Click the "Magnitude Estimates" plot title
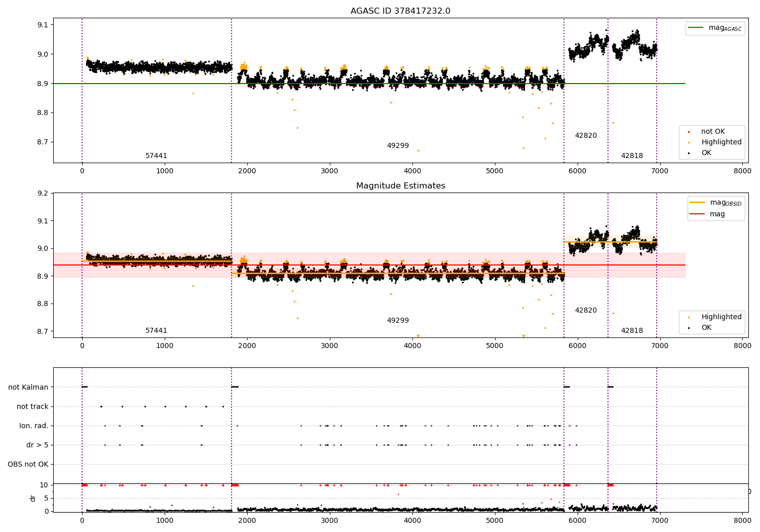This screenshot has height=532, width=760. pos(401,186)
